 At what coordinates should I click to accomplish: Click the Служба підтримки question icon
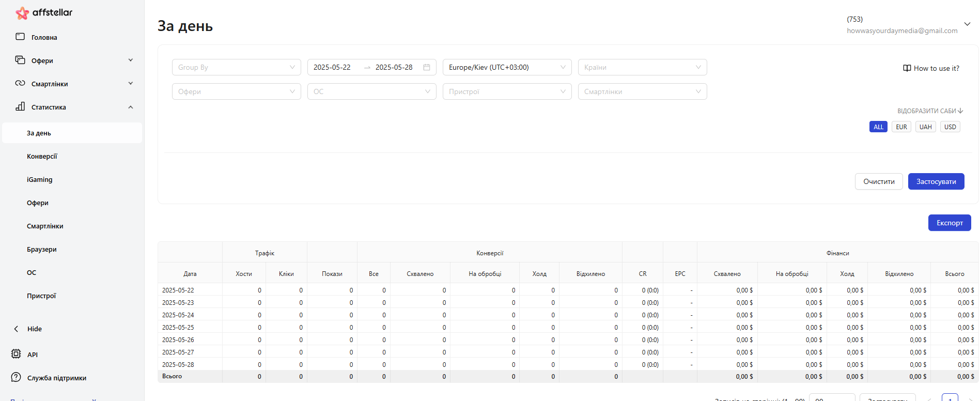point(16,377)
